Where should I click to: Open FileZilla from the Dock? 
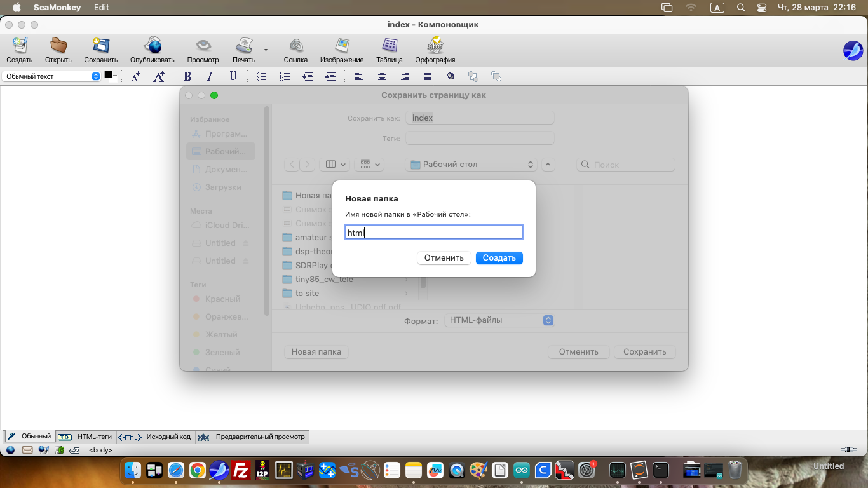pyautogui.click(x=240, y=470)
